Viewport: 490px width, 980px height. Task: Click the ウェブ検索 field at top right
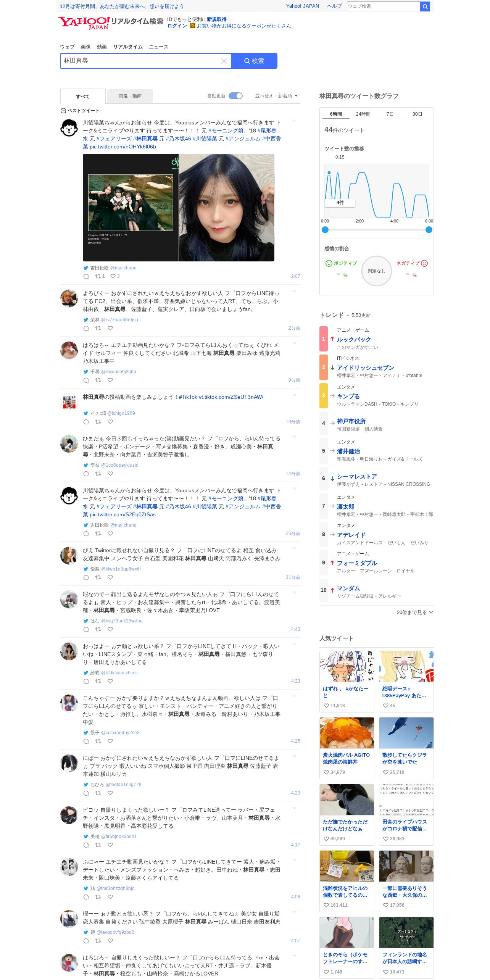click(384, 6)
